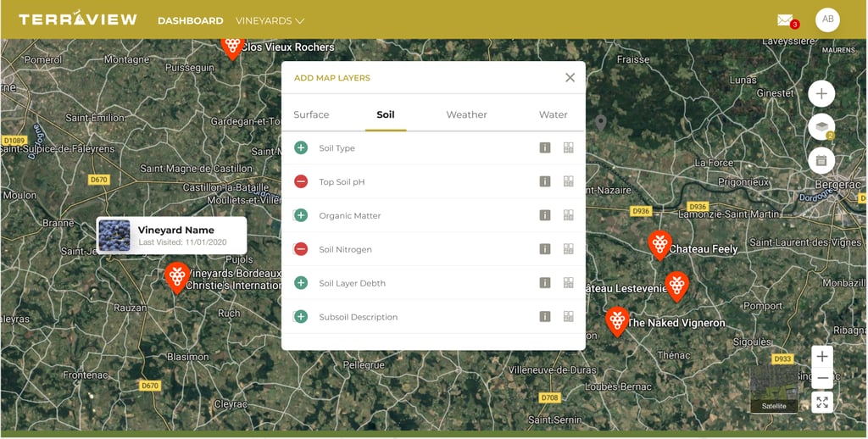Open the Vineyard Name popup card

point(171,236)
